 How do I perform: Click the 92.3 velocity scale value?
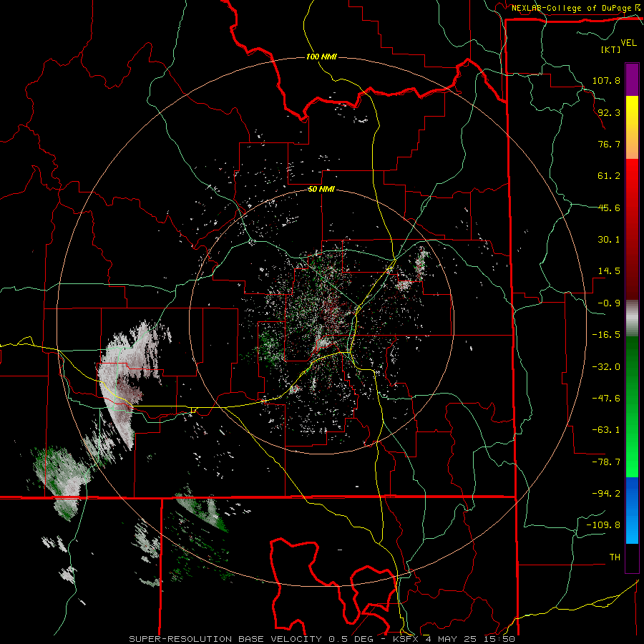point(609,112)
